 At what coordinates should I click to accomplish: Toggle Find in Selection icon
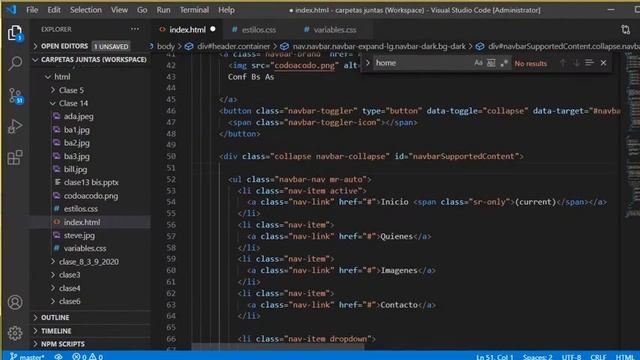click(x=589, y=63)
